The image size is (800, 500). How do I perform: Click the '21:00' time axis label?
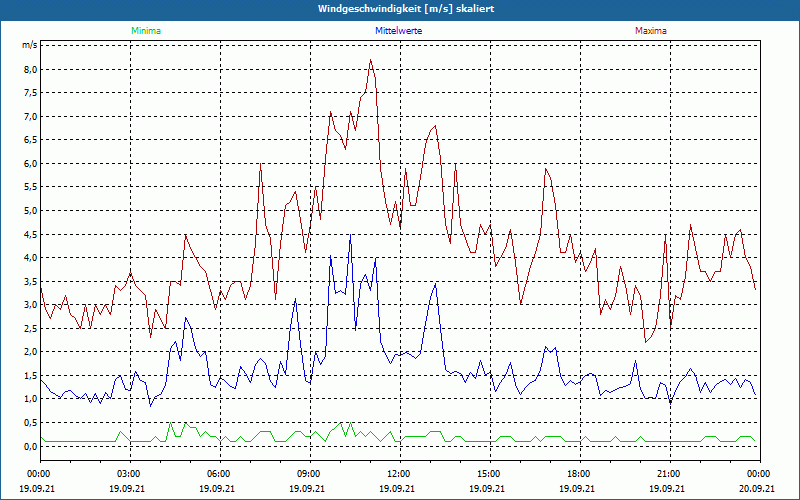pos(667,474)
